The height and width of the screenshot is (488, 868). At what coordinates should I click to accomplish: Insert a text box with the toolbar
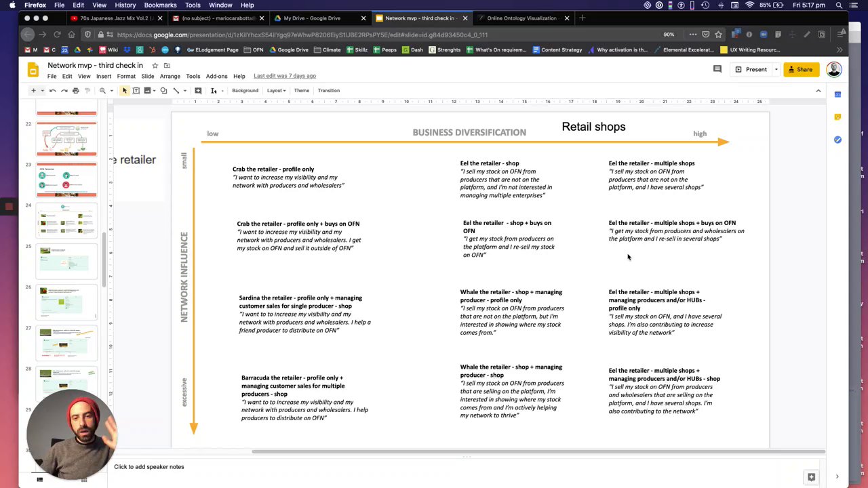click(136, 91)
